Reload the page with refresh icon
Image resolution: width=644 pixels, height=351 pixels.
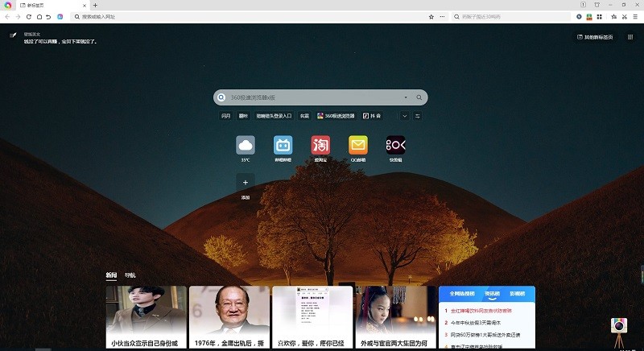click(x=29, y=17)
